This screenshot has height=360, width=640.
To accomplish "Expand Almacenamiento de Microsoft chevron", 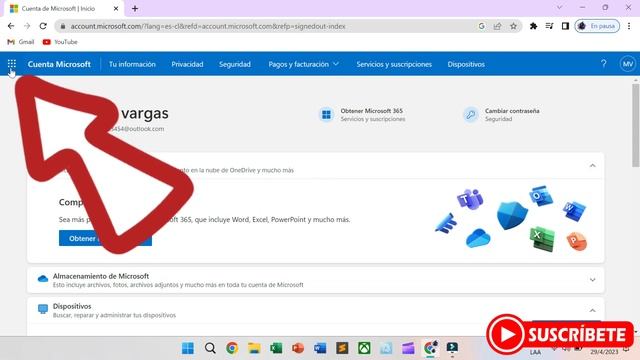I will 592,280.
